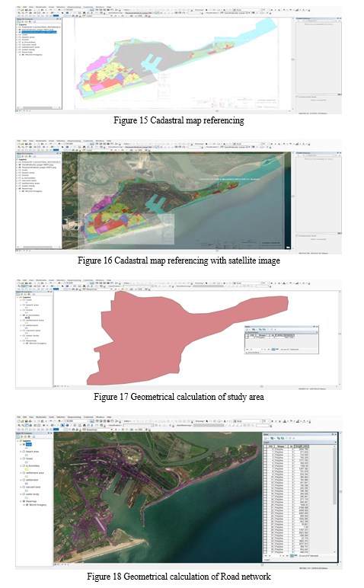
Task: Click the p_boundary yellow symbol swatch in Figure 18
Action: 26,469
